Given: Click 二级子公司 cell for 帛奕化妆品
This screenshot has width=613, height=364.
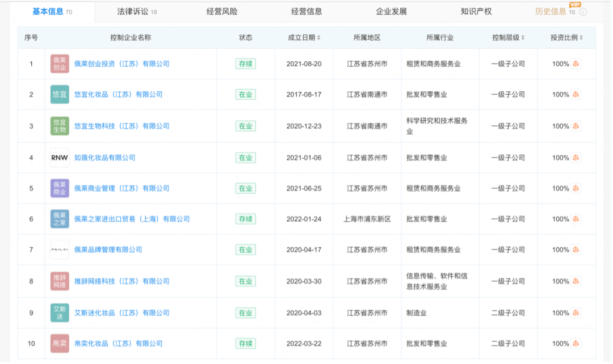Looking at the screenshot, I should coord(508,344).
